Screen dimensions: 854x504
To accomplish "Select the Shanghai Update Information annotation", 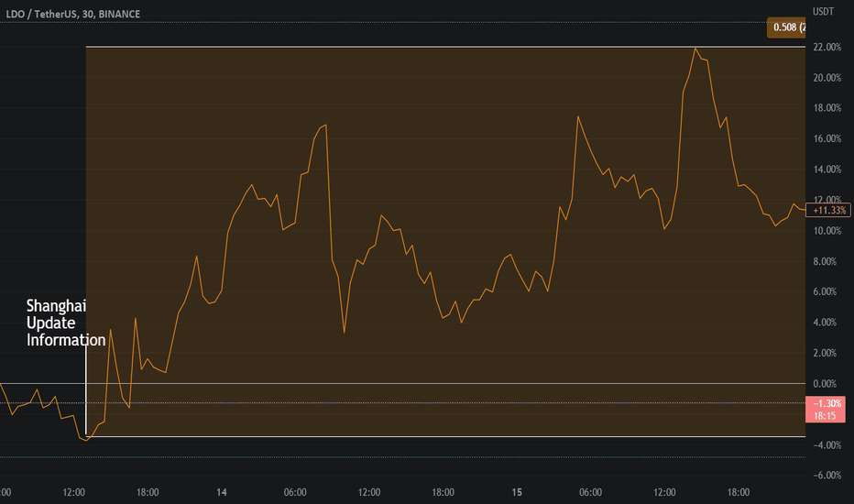I will tap(66, 323).
